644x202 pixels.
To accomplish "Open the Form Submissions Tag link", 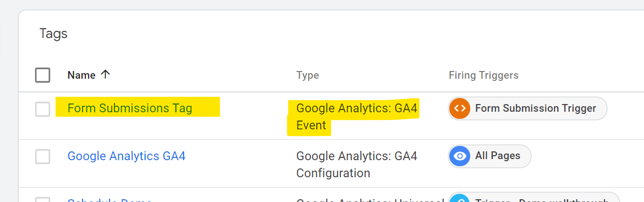I will 130,108.
